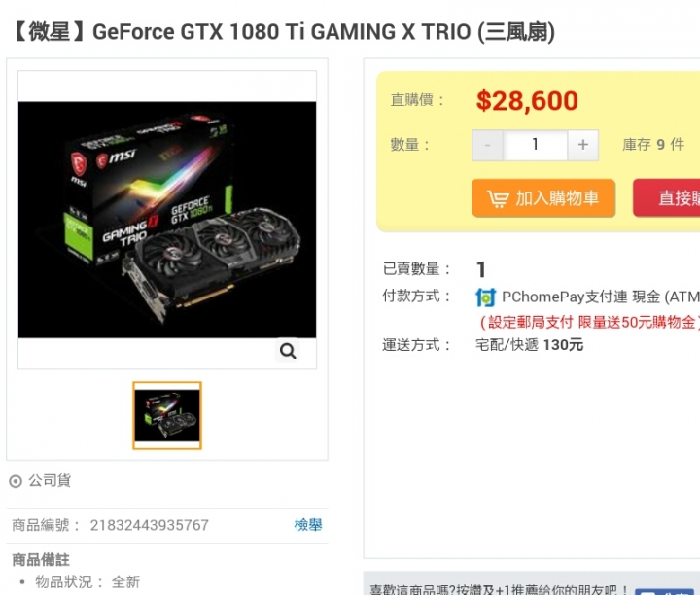Add item via 加入購物車 button

pos(543,198)
